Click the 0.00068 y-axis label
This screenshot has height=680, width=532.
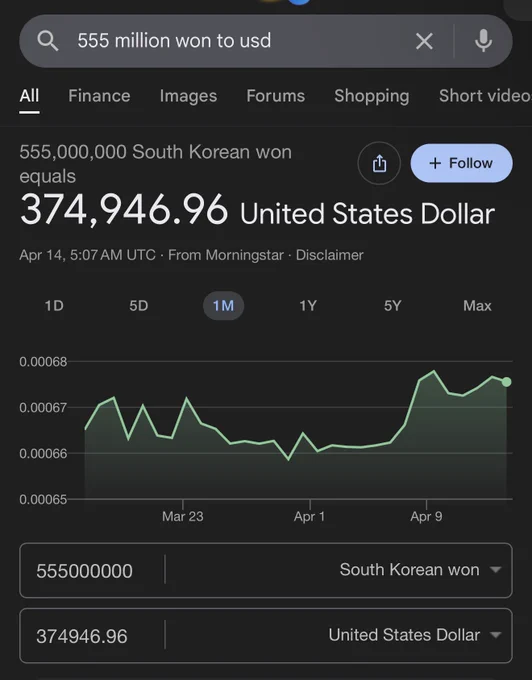(43, 362)
